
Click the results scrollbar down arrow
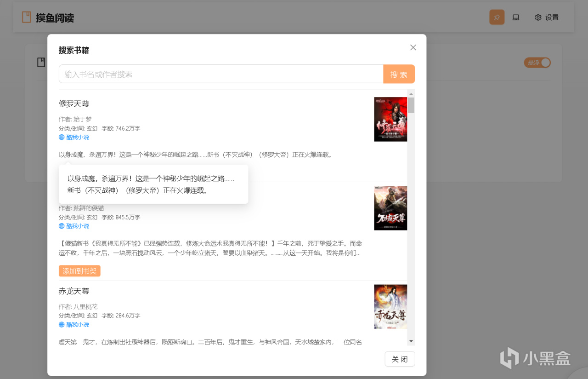[411, 341]
